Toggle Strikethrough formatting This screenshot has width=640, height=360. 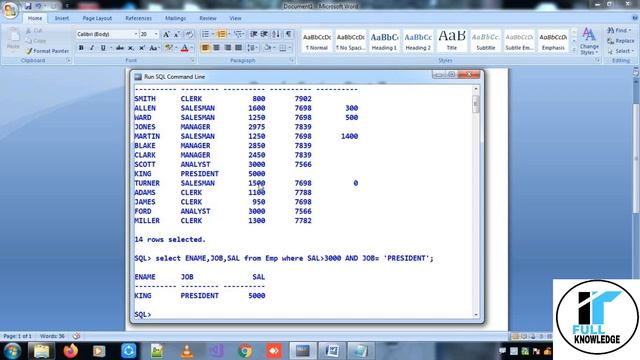click(x=120, y=48)
